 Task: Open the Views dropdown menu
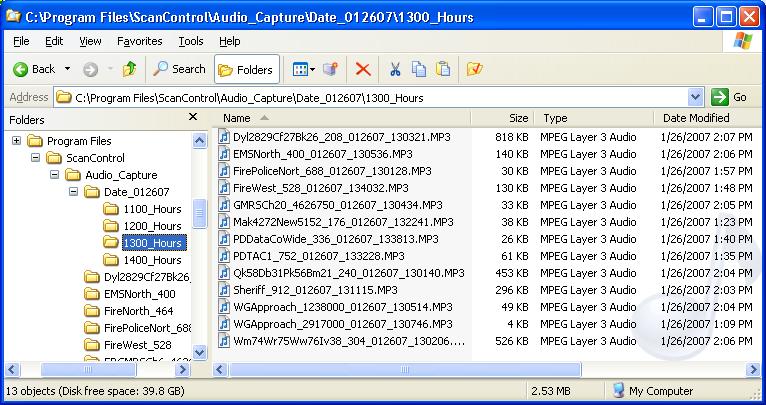coord(303,69)
